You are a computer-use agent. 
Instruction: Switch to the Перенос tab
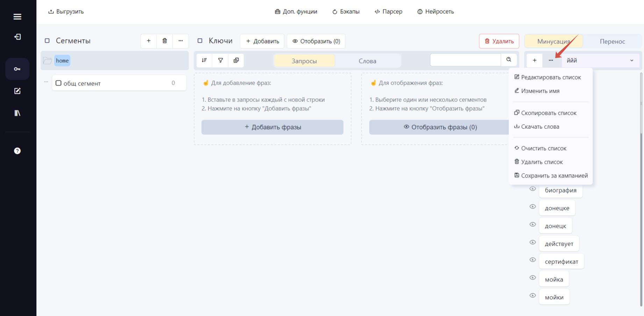pos(612,41)
